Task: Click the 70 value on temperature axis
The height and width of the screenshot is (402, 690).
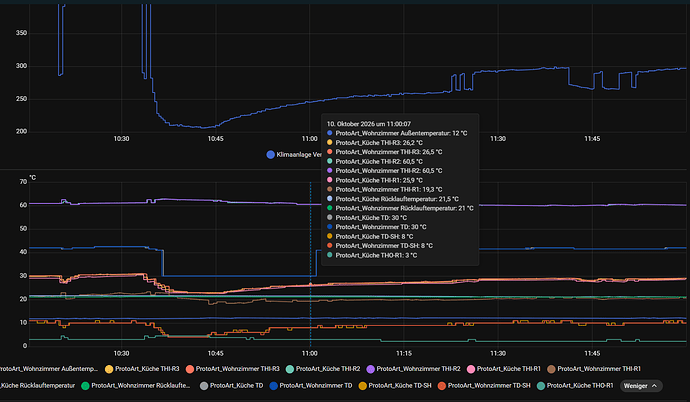Action: [23, 182]
